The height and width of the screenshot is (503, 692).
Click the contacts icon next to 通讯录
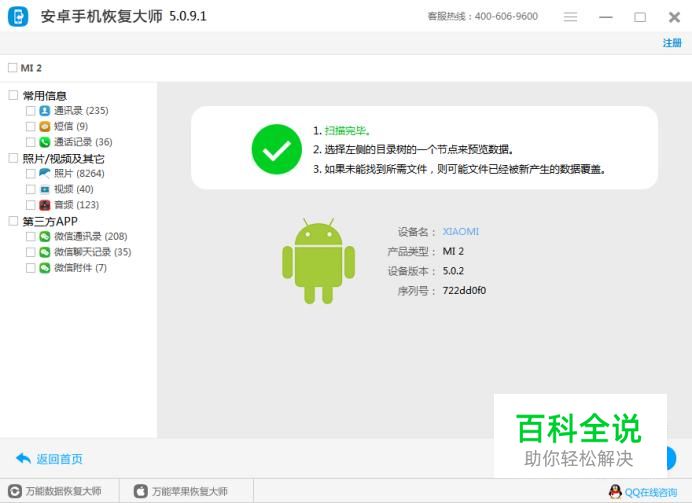point(45,110)
